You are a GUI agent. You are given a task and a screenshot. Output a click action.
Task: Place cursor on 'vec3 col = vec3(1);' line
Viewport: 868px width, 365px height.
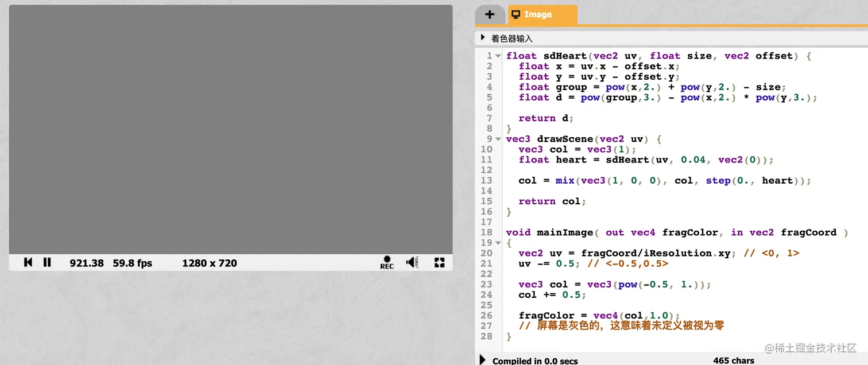click(x=576, y=149)
